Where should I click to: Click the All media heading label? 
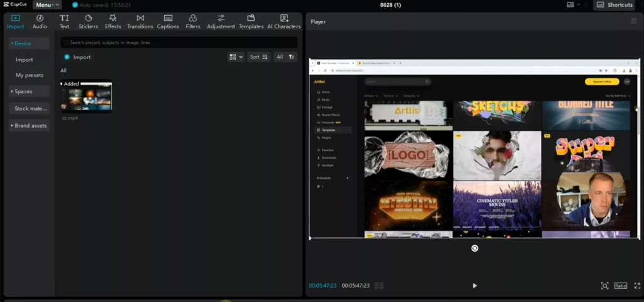pyautogui.click(x=64, y=70)
